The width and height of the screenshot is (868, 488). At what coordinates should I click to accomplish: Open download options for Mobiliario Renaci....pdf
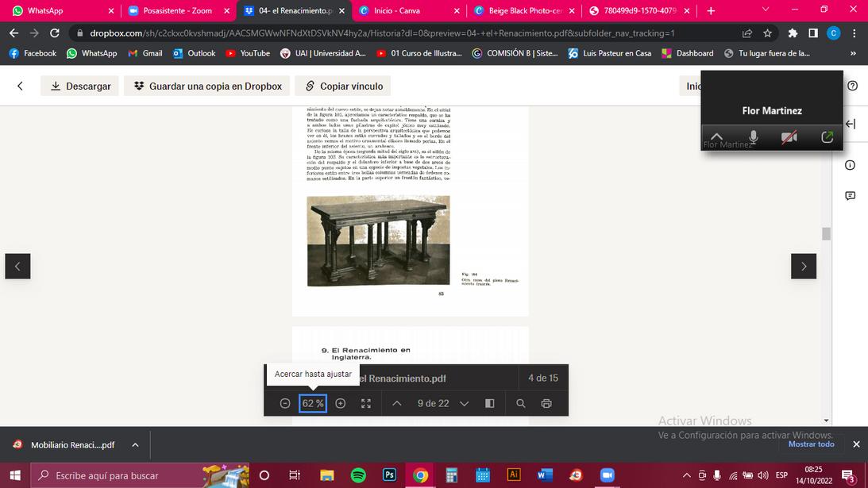click(135, 445)
